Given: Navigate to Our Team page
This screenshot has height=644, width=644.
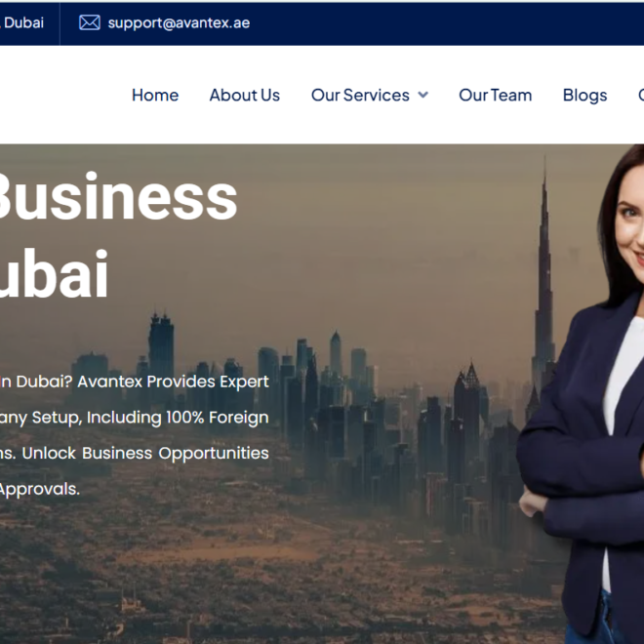Looking at the screenshot, I should click(496, 95).
